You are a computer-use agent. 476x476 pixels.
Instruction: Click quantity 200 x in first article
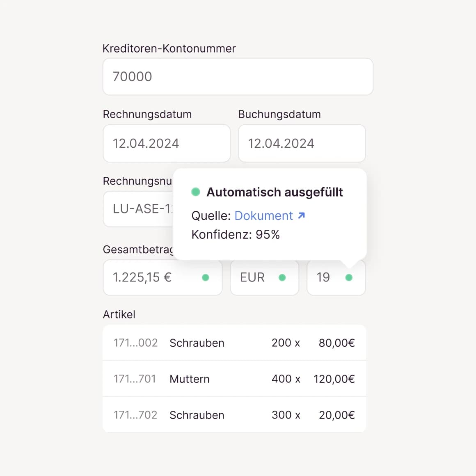(286, 343)
